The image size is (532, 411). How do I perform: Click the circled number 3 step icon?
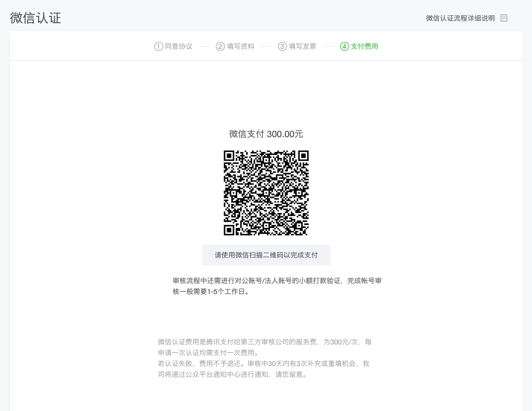tap(283, 46)
